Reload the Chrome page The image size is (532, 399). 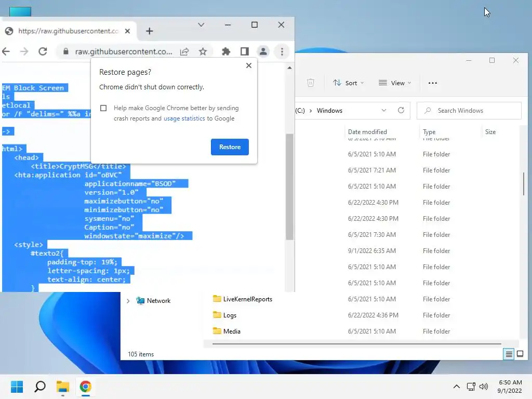[x=43, y=51]
